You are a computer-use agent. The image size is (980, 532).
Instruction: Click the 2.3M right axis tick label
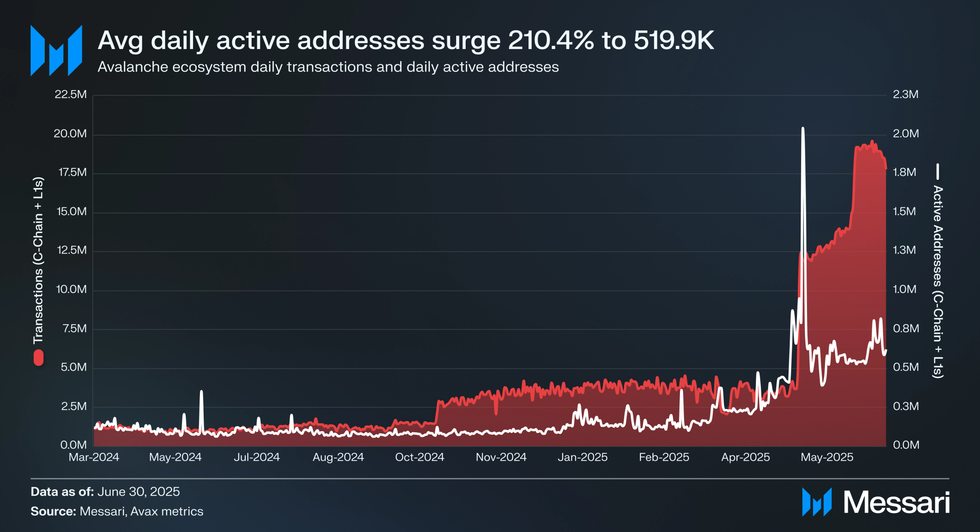pos(905,94)
